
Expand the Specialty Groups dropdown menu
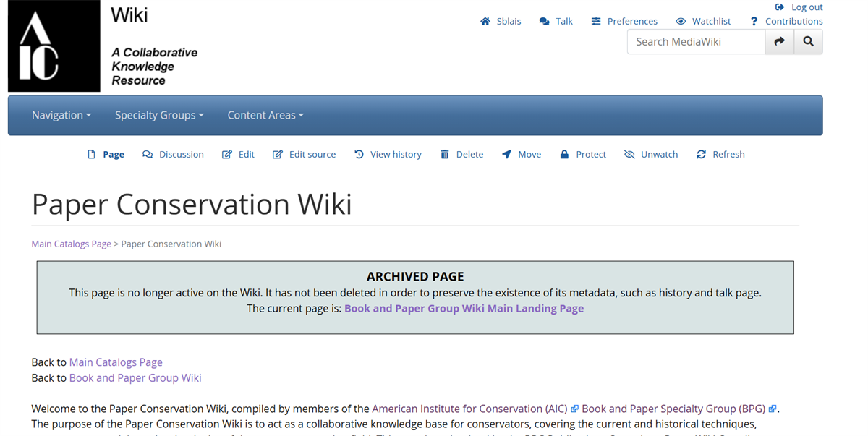point(159,115)
